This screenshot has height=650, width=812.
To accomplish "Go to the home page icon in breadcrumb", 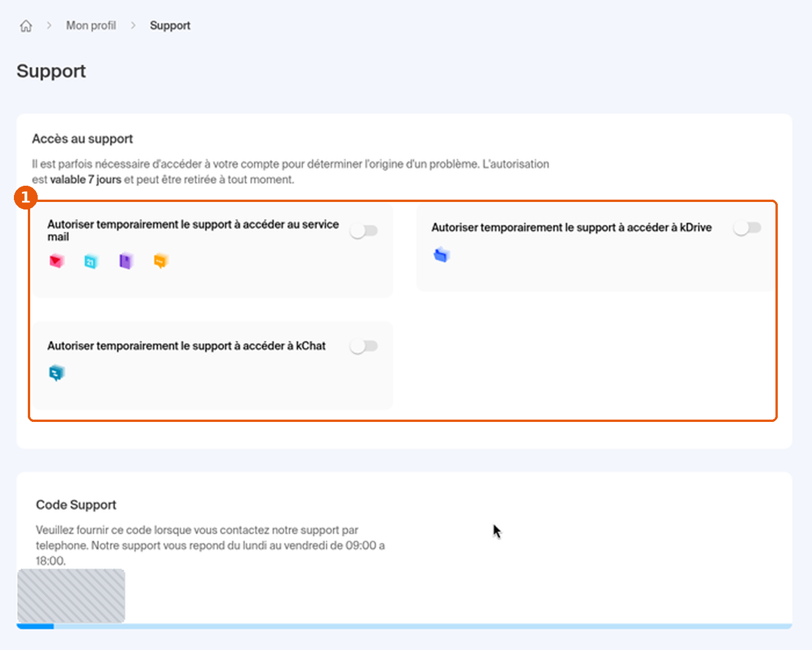I will coord(26,26).
